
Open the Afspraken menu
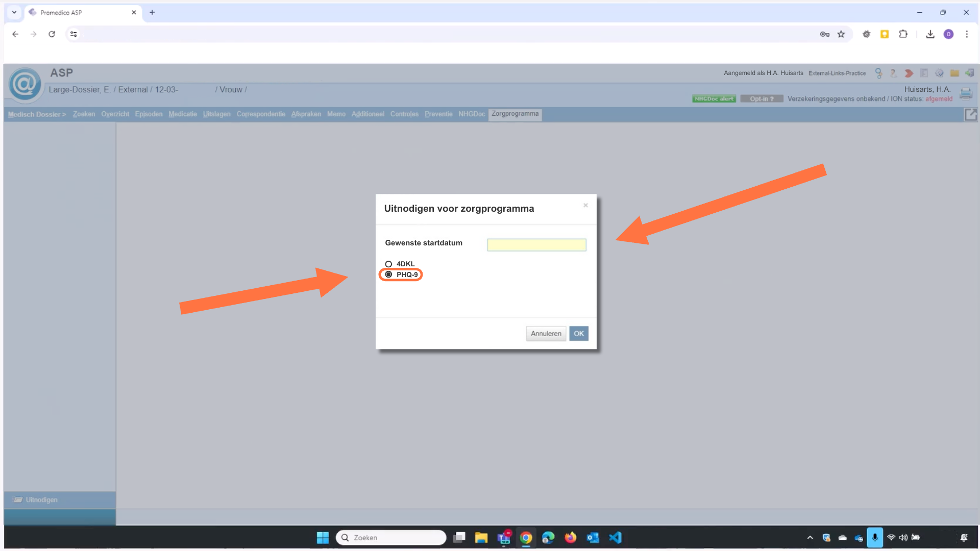coord(306,114)
